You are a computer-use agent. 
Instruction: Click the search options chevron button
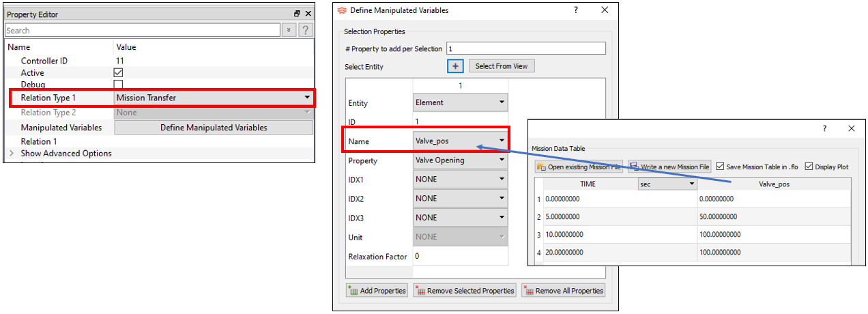(289, 30)
